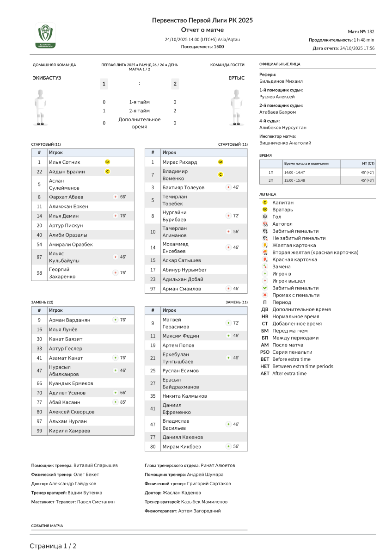Click the captain badge beside Айдын Бралин
392x555 pixels.
click(107, 172)
